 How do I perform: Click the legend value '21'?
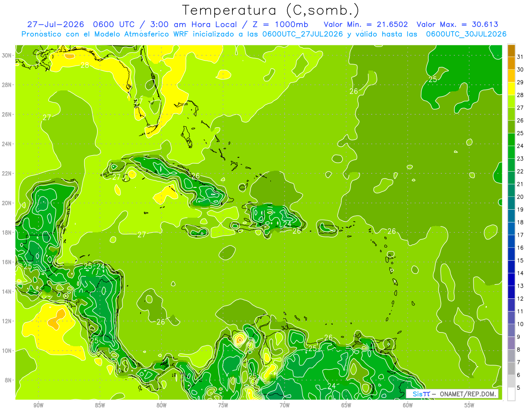click(520, 184)
